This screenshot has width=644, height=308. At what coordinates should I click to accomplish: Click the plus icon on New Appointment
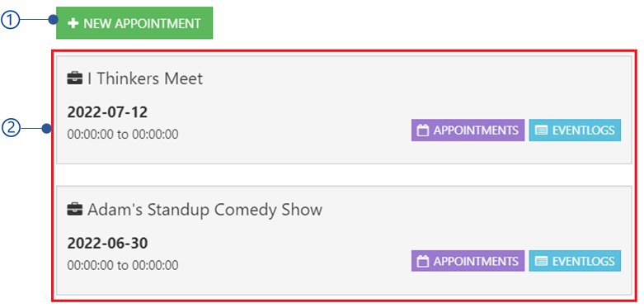coord(73,23)
